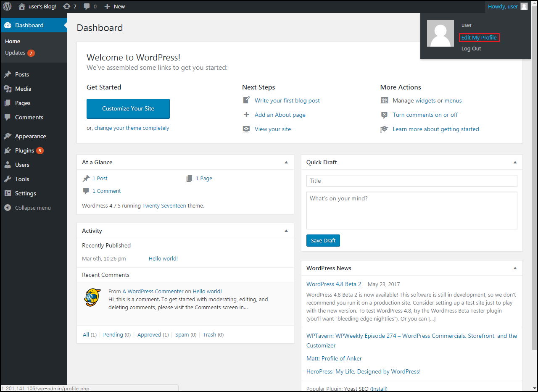The height and width of the screenshot is (392, 538).
Task: Open the A WordPress Commenter author link
Action: (x=153, y=291)
